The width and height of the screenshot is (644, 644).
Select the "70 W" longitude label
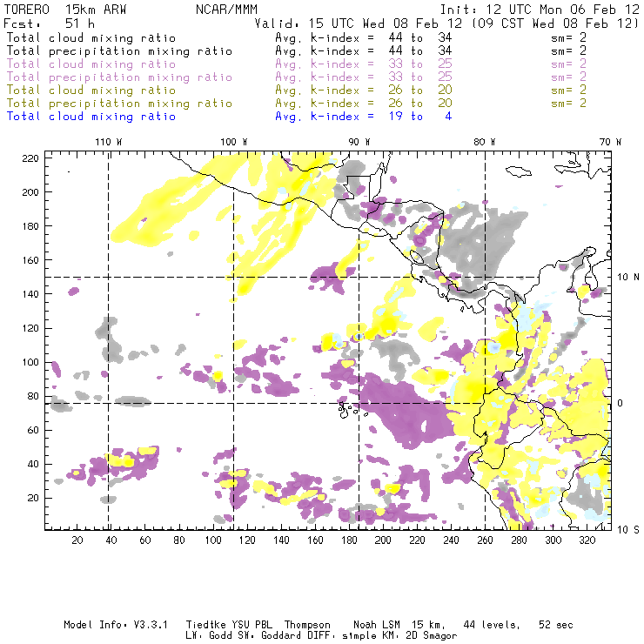[610, 142]
